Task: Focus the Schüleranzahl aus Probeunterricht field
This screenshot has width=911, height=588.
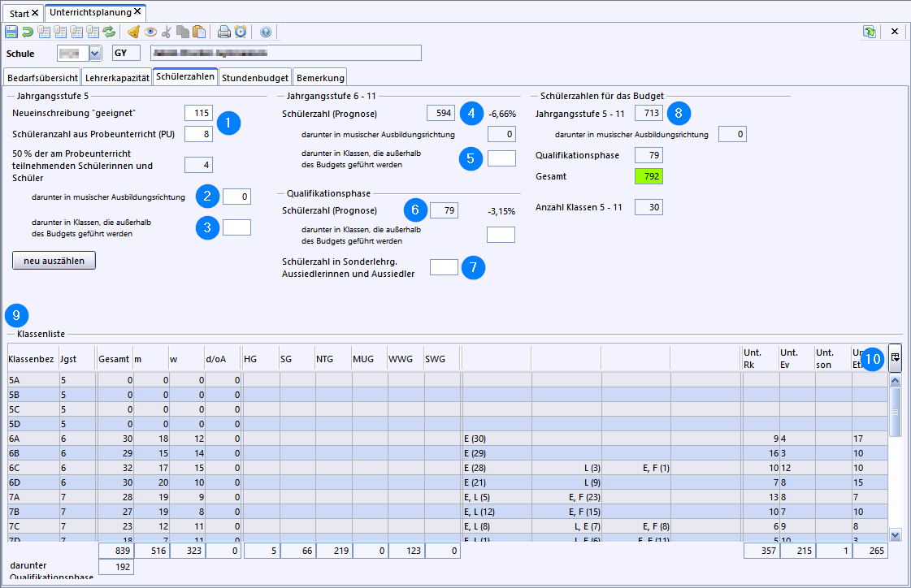Action: (x=199, y=134)
